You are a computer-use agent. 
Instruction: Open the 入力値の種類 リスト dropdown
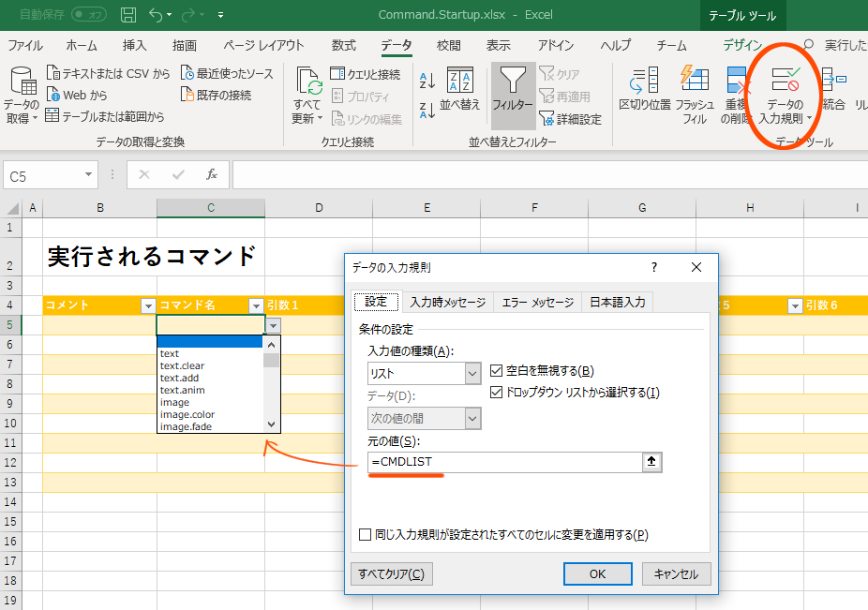coord(472,374)
